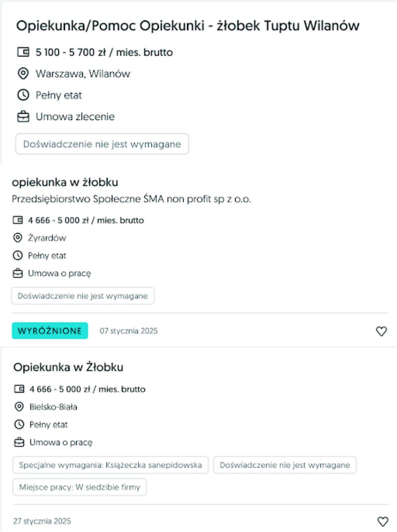Screen dimensions: 397x532
Task: Click the Książeczka sanepidowska requirement tag
Action: point(110,465)
